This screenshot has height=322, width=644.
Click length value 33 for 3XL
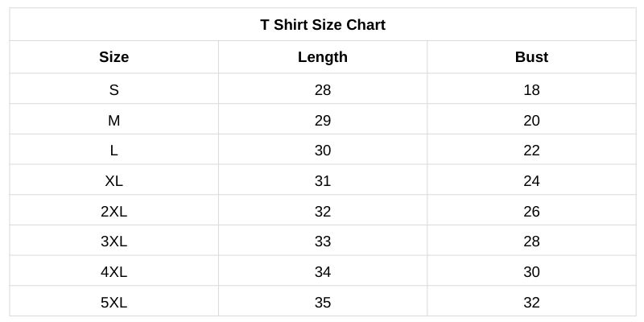tap(323, 242)
